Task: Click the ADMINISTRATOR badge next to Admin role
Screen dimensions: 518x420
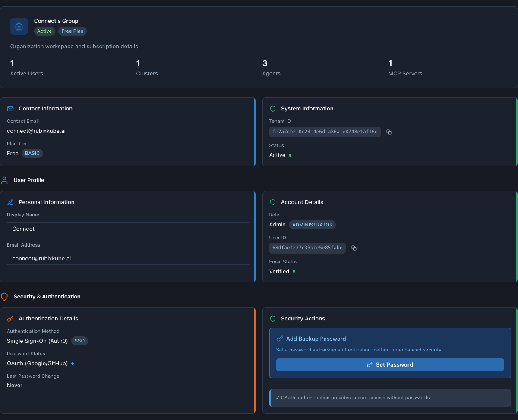Action: click(312, 224)
